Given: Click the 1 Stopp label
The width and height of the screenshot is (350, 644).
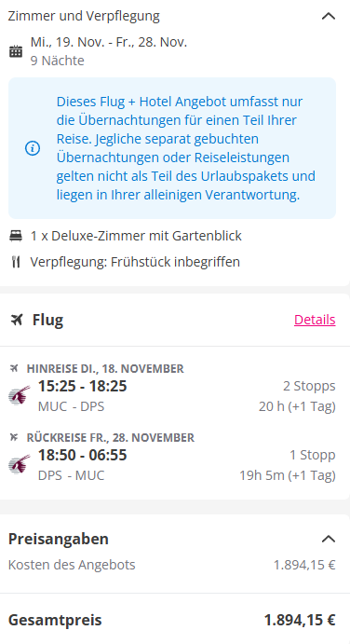Looking at the screenshot, I should pos(313,455).
